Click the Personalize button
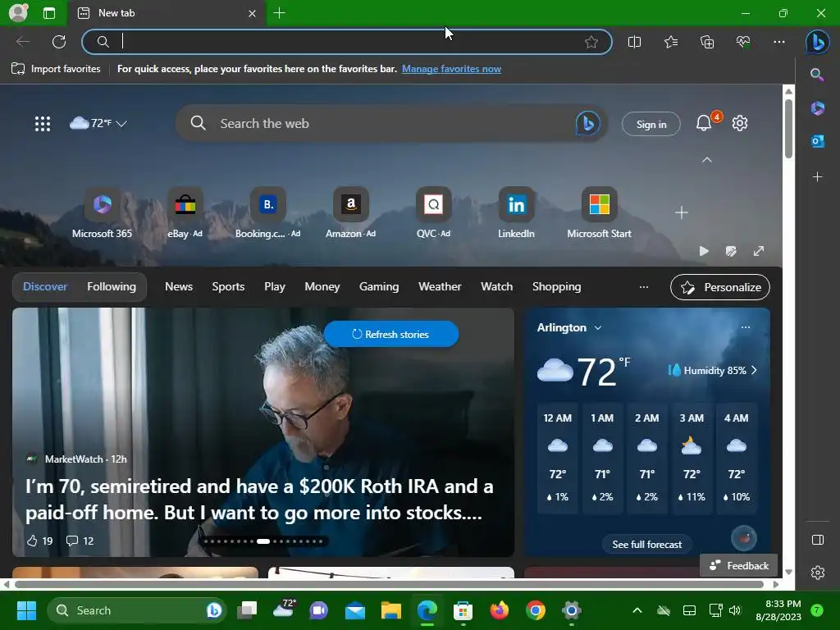The height and width of the screenshot is (630, 840). [x=720, y=287]
